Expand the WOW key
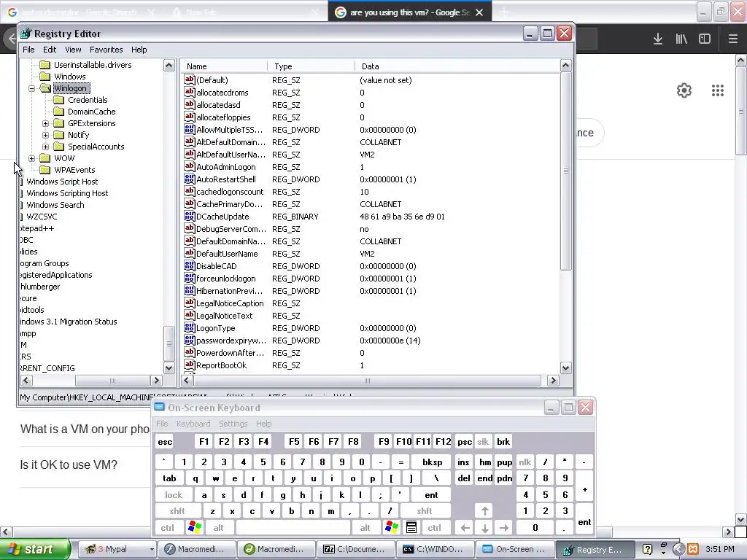Screen dimensions: 747x560 31,158
